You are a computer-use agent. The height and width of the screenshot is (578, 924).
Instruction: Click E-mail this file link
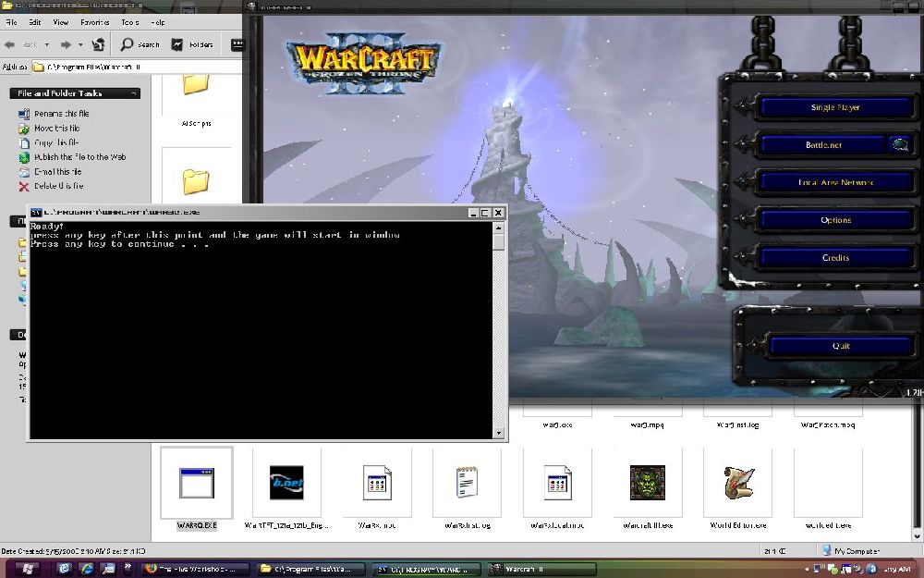(x=57, y=172)
